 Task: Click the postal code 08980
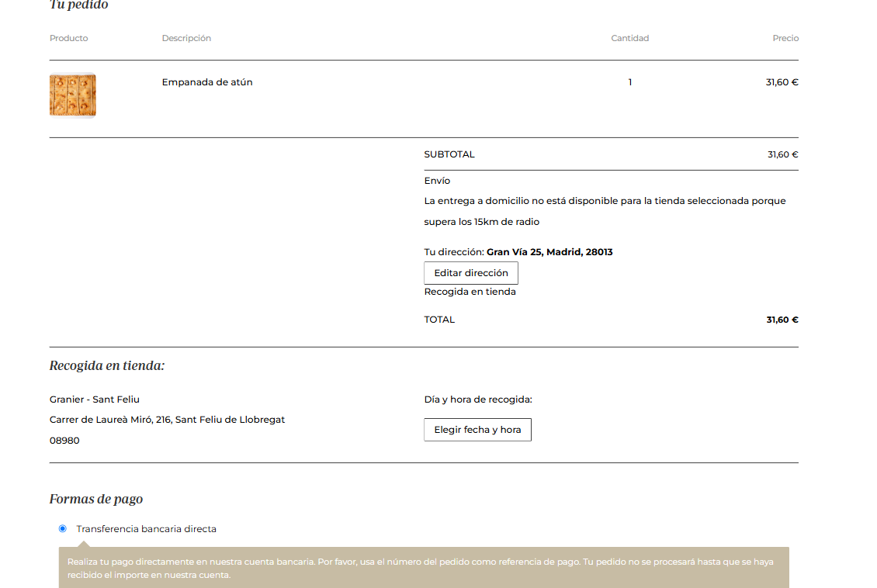pyautogui.click(x=64, y=441)
